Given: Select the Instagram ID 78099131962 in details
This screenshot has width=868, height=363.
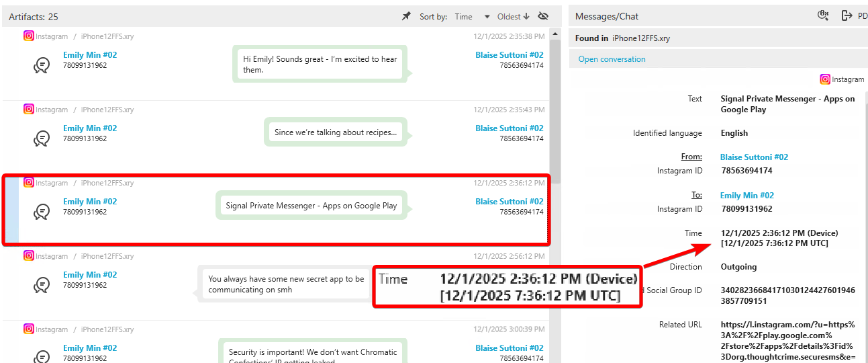Looking at the screenshot, I should coord(746,209).
